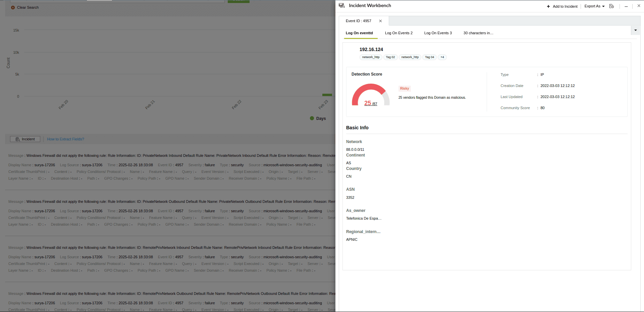The height and width of the screenshot is (312, 644).
Task: Switch to the Log On eventtd tab
Action: point(359,33)
